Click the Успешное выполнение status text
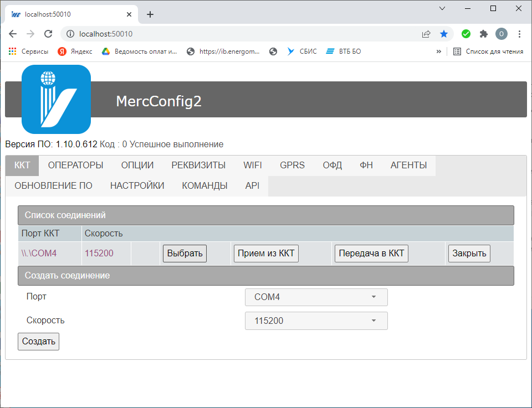The image size is (532, 408). (177, 144)
